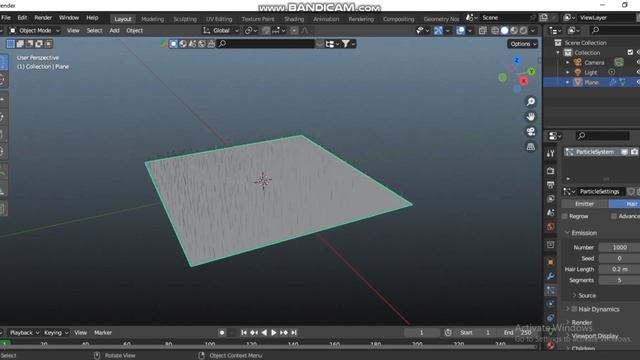640x360 pixels.
Task: Open Particle properties tab icon
Action: point(550,290)
